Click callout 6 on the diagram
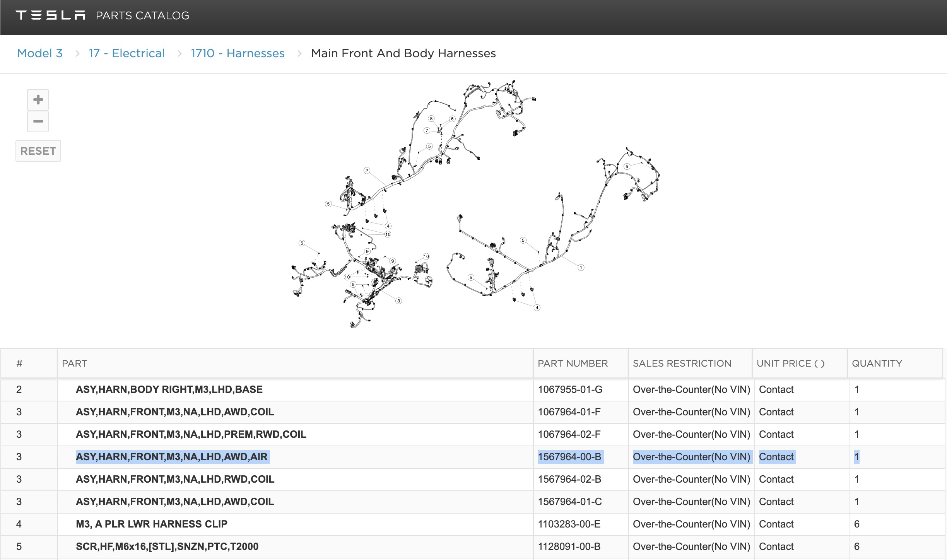Image resolution: width=947 pixels, height=560 pixels. tap(452, 119)
